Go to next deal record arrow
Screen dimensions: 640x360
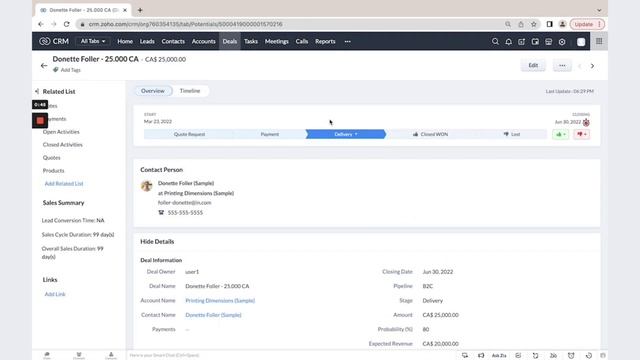[592, 66]
